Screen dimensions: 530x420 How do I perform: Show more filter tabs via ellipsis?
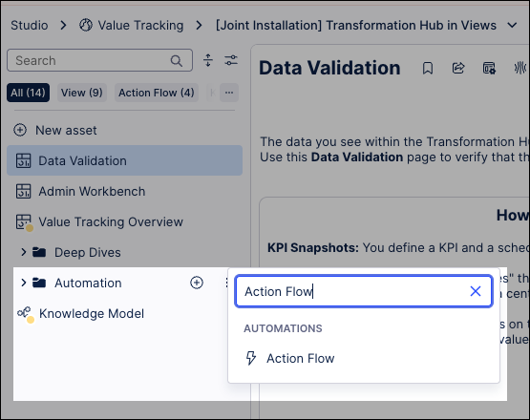click(229, 93)
